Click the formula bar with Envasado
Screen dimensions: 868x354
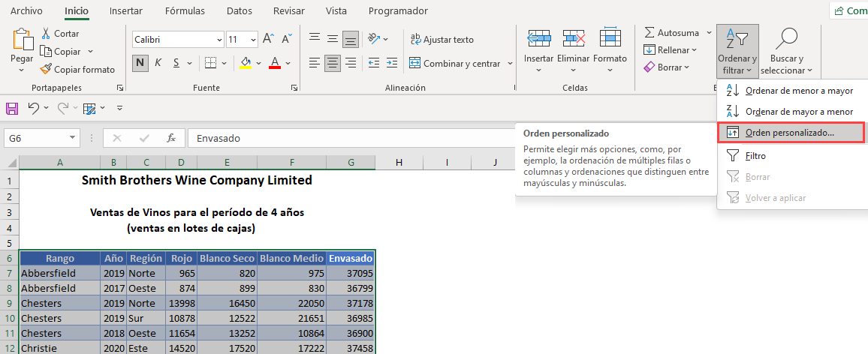[x=351, y=138]
